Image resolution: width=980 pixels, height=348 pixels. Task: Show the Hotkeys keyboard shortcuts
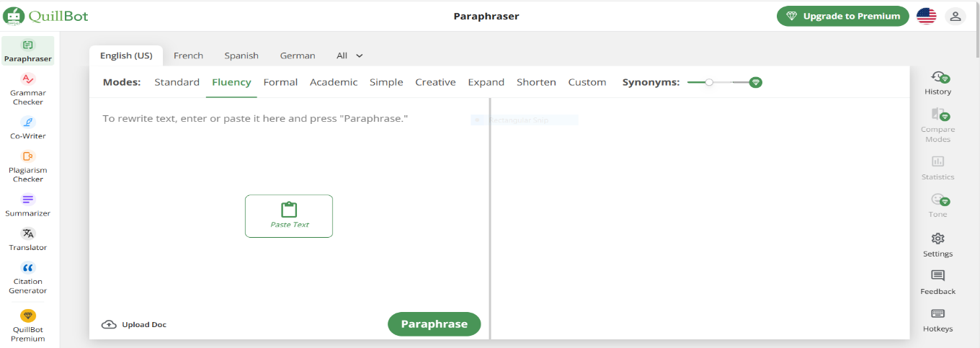[937, 320]
